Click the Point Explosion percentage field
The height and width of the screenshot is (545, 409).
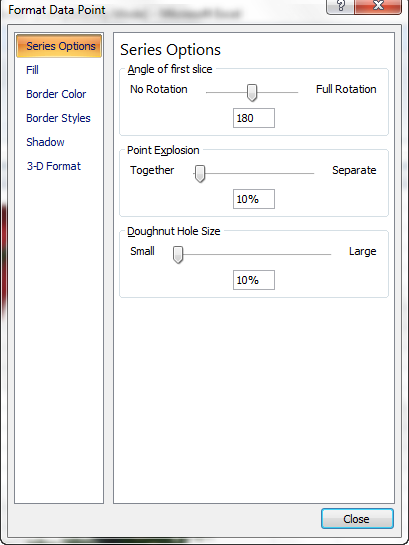(254, 199)
